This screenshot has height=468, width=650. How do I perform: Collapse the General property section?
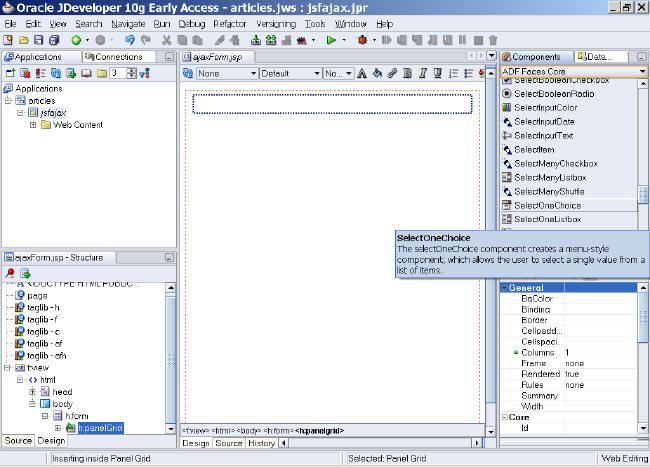504,288
